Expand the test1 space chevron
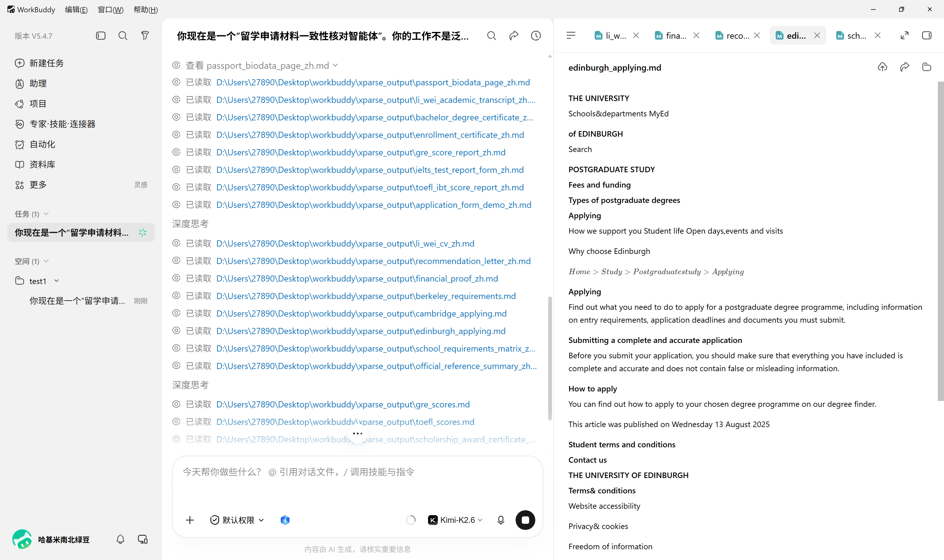 [x=57, y=281]
